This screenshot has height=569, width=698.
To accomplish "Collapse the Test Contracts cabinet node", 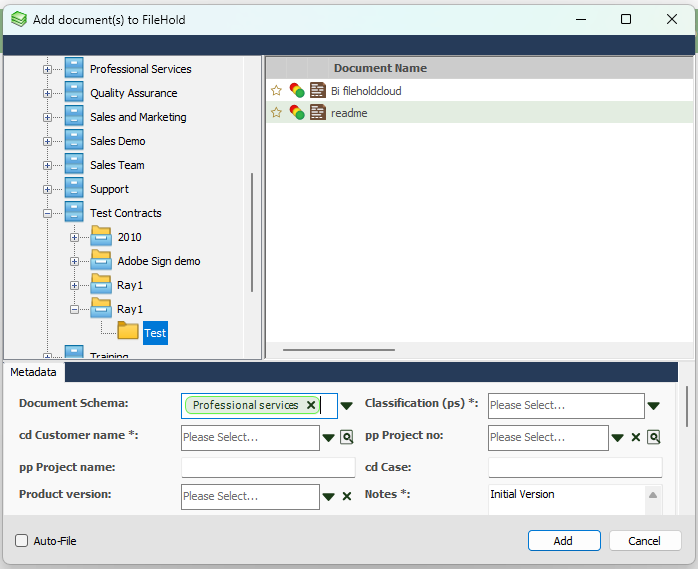I will coord(47,213).
